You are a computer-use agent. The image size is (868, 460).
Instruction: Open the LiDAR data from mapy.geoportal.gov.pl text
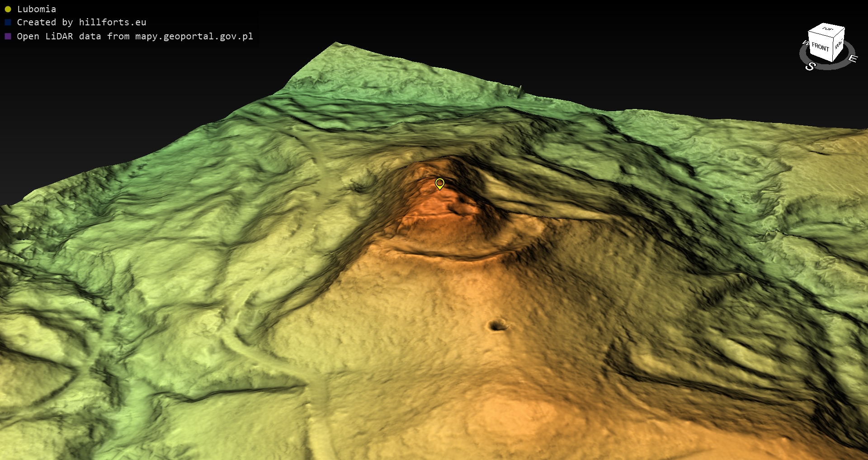point(135,36)
